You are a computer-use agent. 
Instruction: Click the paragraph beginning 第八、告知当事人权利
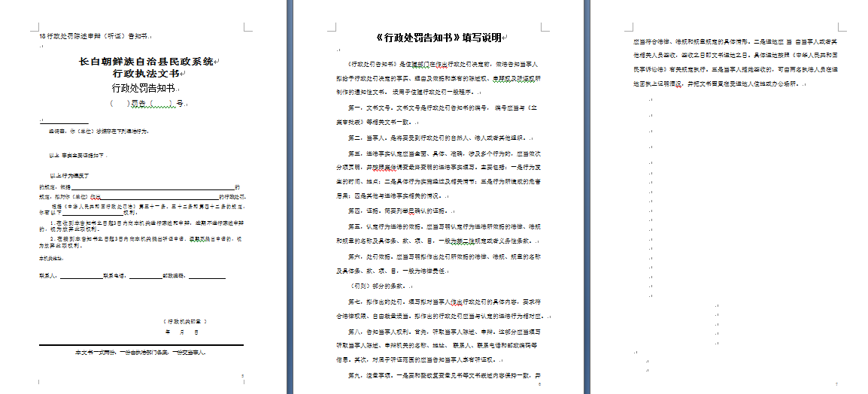(440, 331)
